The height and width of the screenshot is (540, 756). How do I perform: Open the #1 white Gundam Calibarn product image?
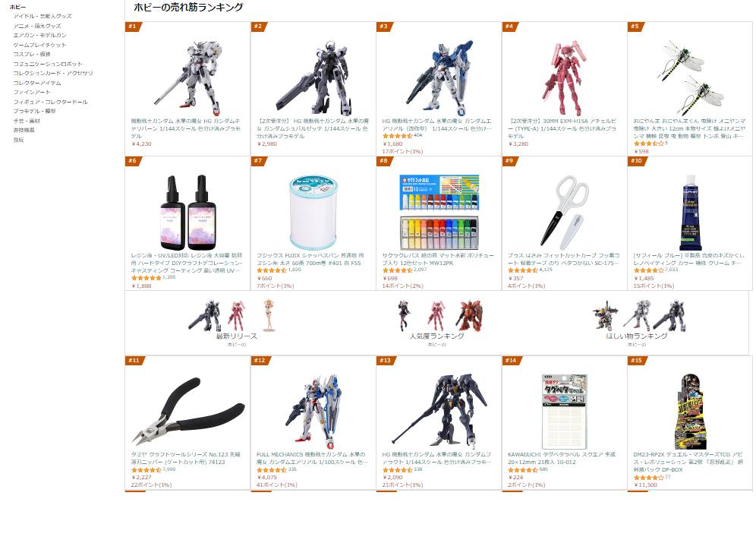(x=188, y=77)
